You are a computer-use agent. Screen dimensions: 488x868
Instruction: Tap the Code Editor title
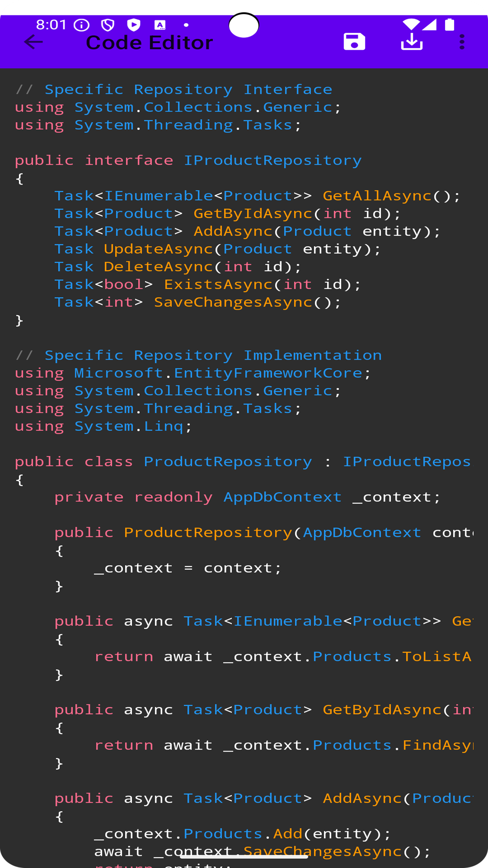(x=149, y=43)
